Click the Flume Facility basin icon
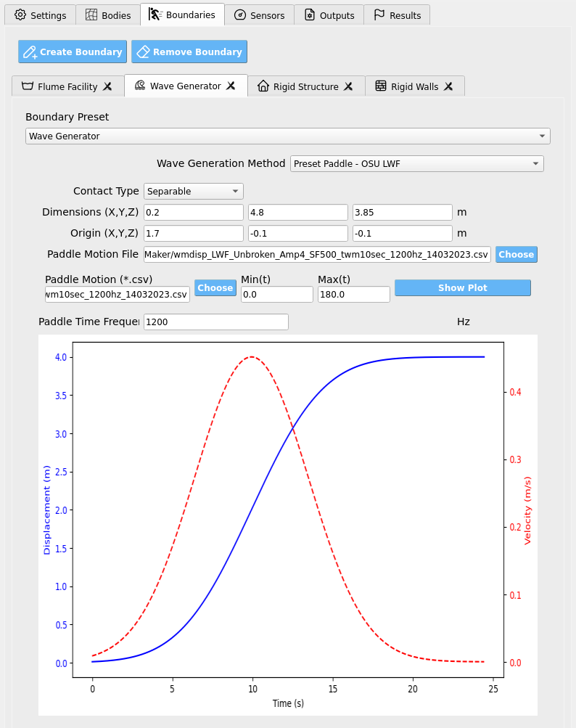 click(28, 86)
